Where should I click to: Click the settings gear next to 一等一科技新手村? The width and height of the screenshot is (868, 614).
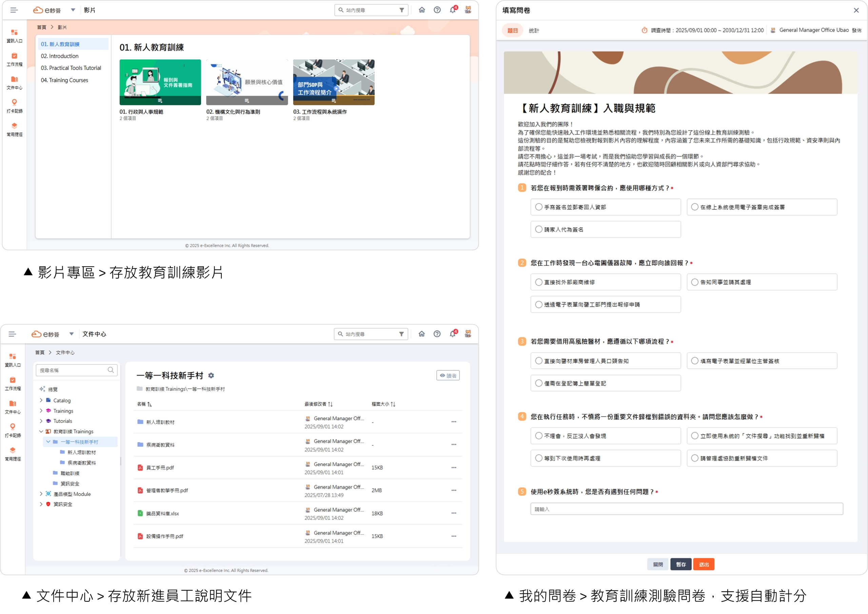pos(211,375)
